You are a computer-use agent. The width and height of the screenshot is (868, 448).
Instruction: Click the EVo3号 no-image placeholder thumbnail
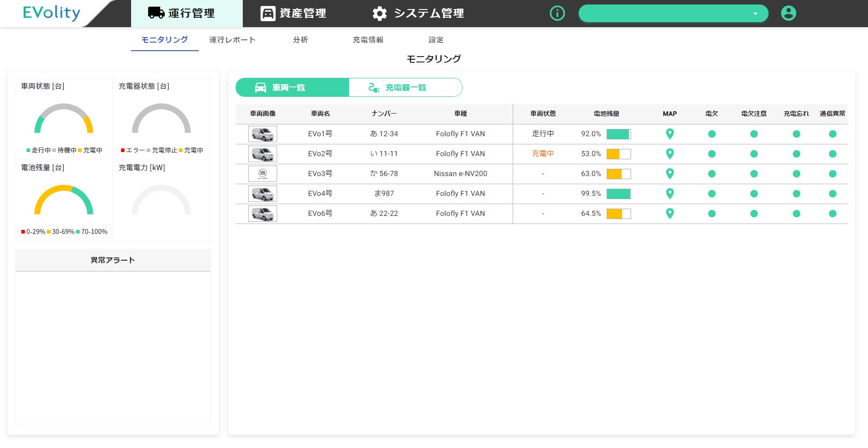263,174
